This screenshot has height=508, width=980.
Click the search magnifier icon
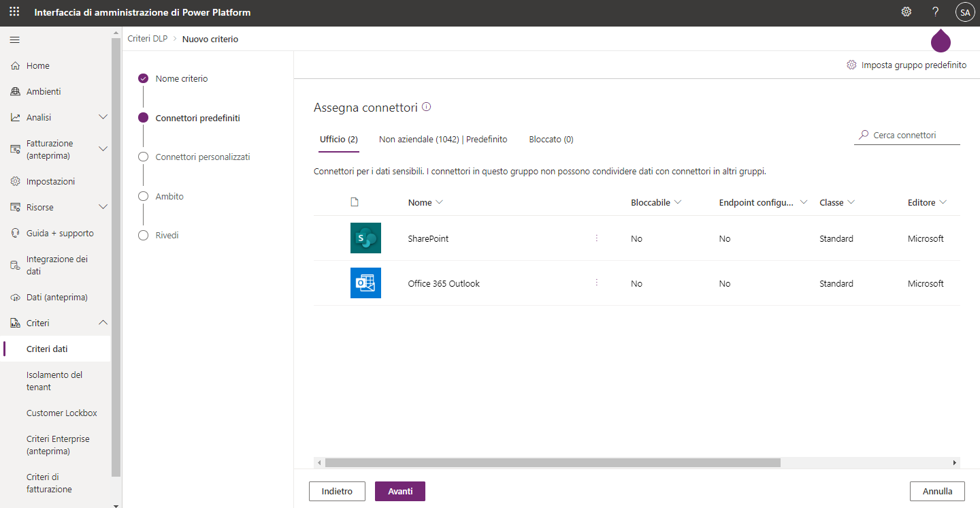864,135
